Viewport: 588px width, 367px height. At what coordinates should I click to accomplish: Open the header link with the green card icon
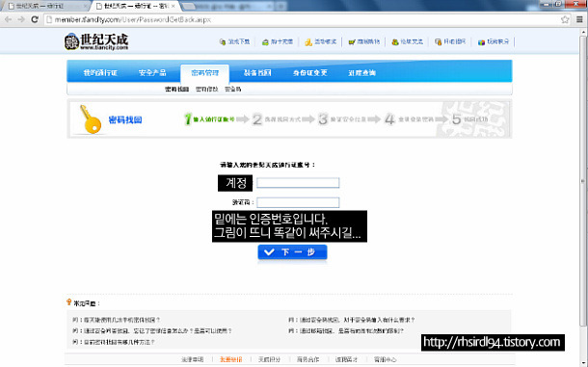pos(278,41)
